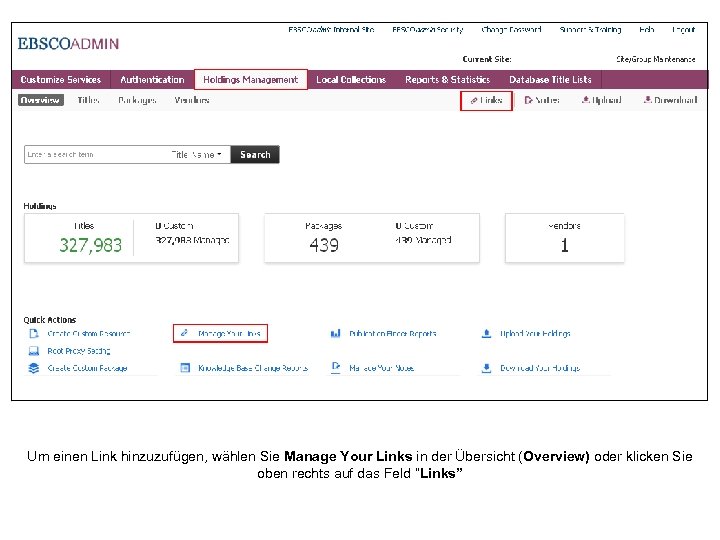The width and height of the screenshot is (720, 540).
Task: Open Database Title Lists tab
Action: coord(550,79)
